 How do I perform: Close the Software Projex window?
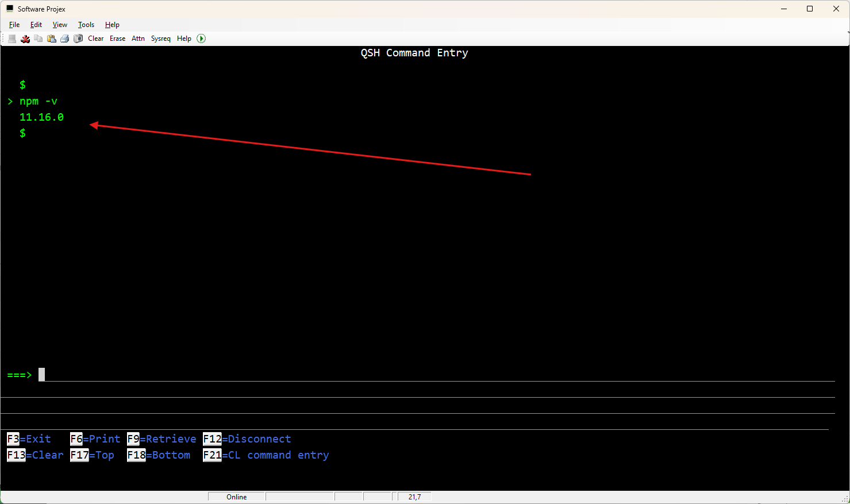pyautogui.click(x=836, y=9)
